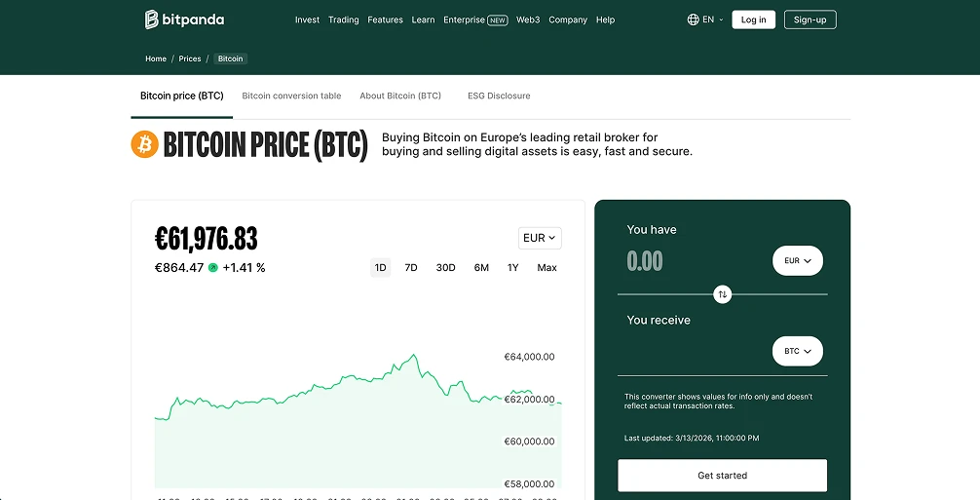Click the €60,000.00 axis label
The width and height of the screenshot is (980, 500).
coord(529,442)
